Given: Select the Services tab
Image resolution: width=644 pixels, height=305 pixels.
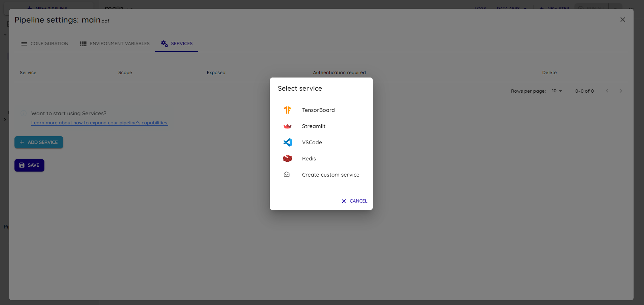Looking at the screenshot, I should pos(177,44).
